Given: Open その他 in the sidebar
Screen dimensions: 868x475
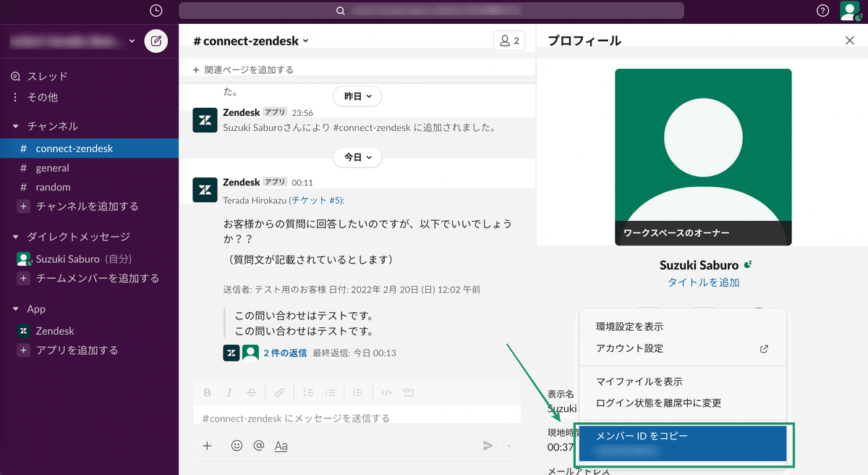Looking at the screenshot, I should coord(43,96).
